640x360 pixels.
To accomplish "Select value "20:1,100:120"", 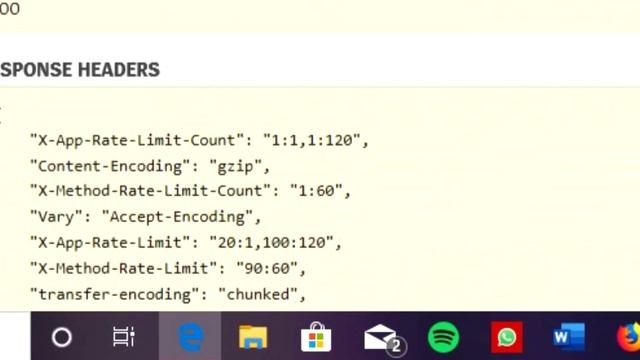I will (x=271, y=243).
